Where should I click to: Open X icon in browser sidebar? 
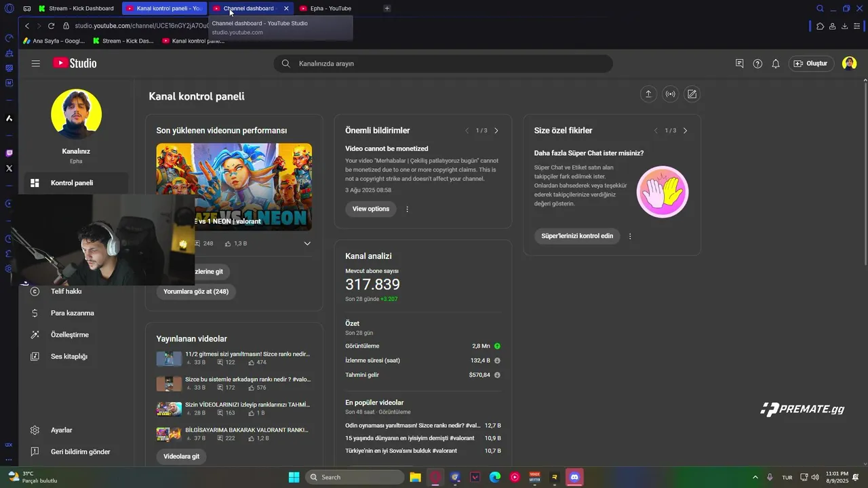coord(9,168)
